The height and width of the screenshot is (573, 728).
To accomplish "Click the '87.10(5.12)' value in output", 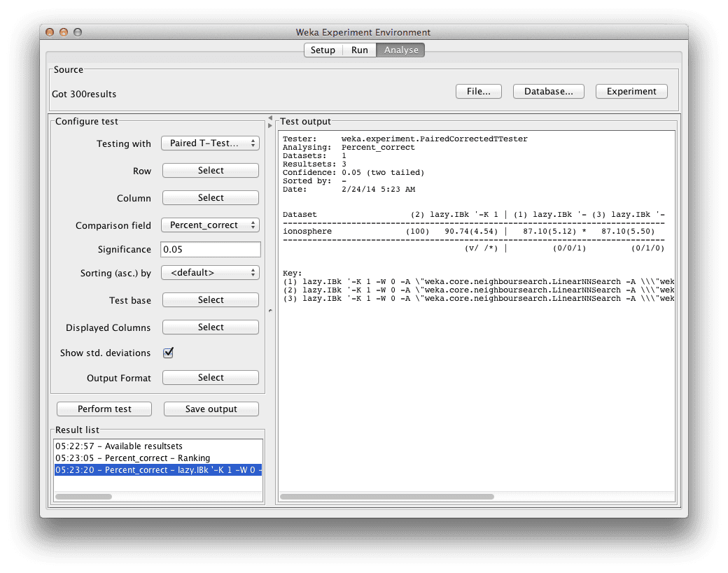I will [x=549, y=231].
